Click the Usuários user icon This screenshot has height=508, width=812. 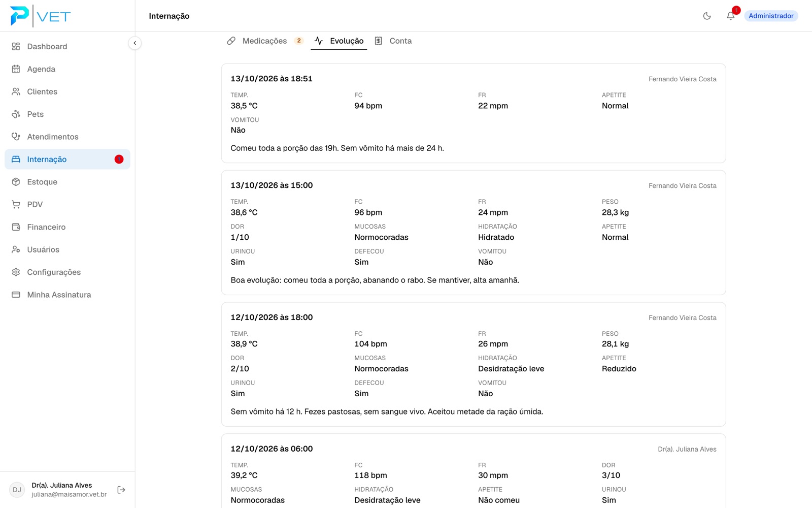pos(16,249)
